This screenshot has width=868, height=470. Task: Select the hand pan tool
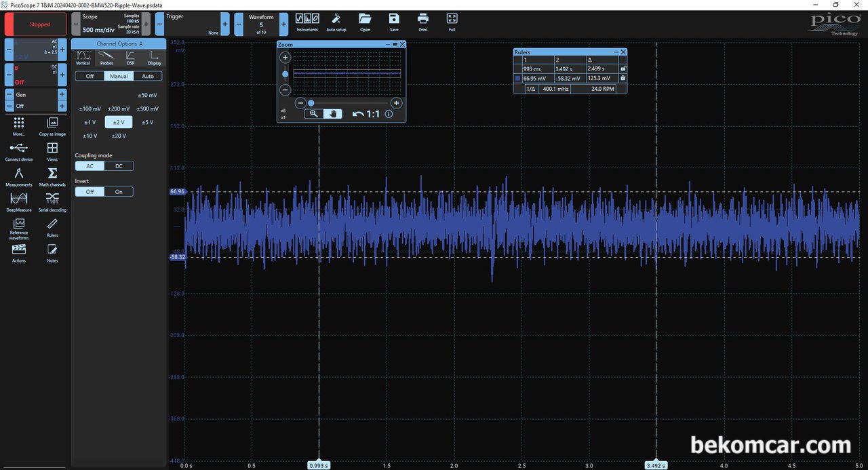click(333, 114)
